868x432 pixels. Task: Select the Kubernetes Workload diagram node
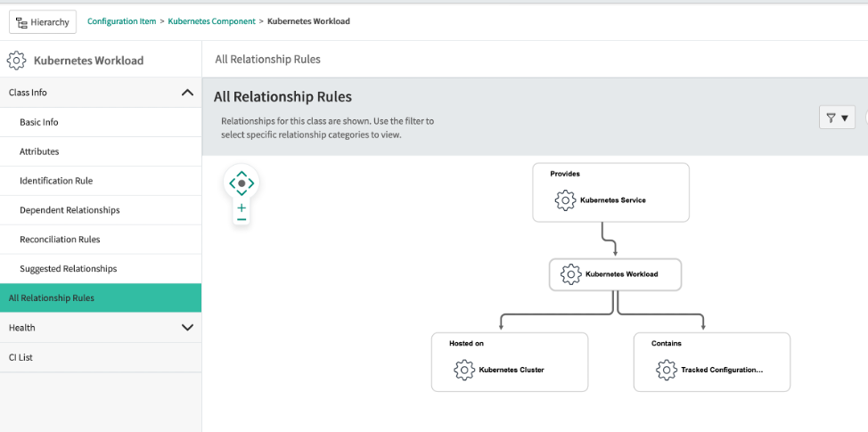pyautogui.click(x=615, y=274)
